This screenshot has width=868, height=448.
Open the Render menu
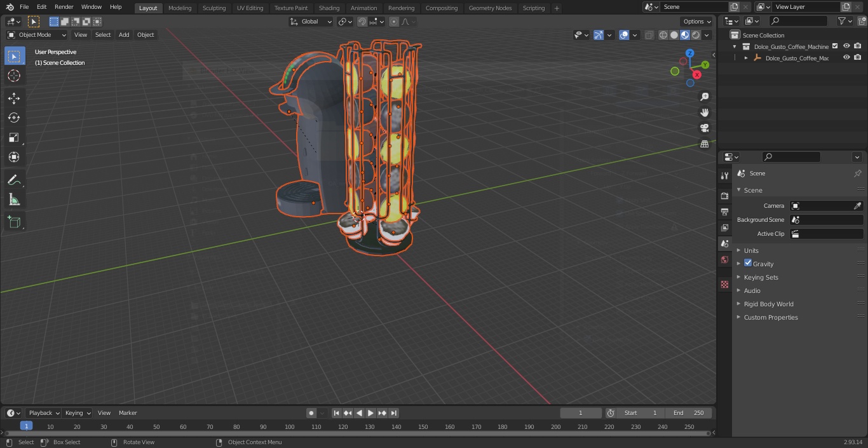[x=64, y=7]
